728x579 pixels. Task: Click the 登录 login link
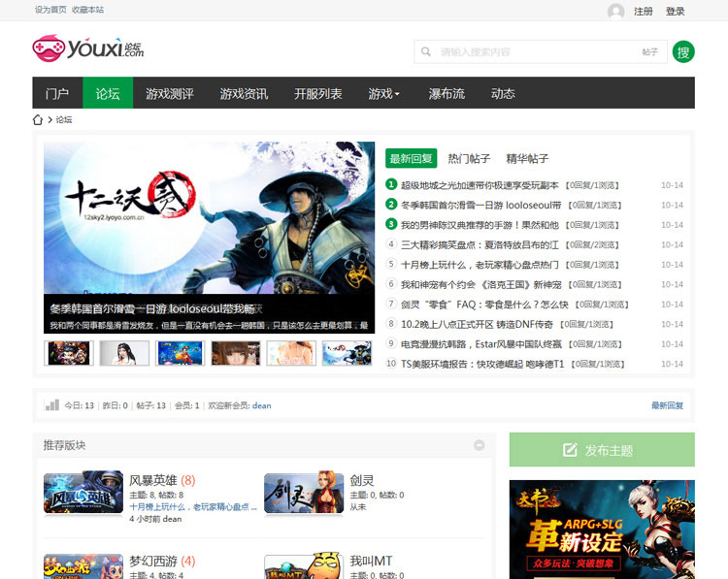tap(675, 11)
